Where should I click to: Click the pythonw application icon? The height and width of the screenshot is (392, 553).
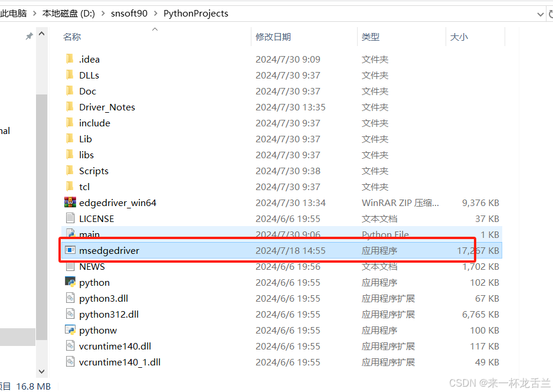70,330
